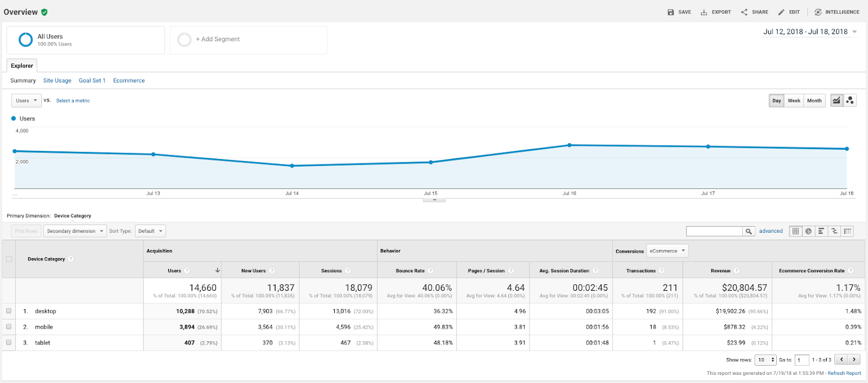Tick the tablet row checkbox
This screenshot has width=868, height=383.
pyautogui.click(x=9, y=342)
